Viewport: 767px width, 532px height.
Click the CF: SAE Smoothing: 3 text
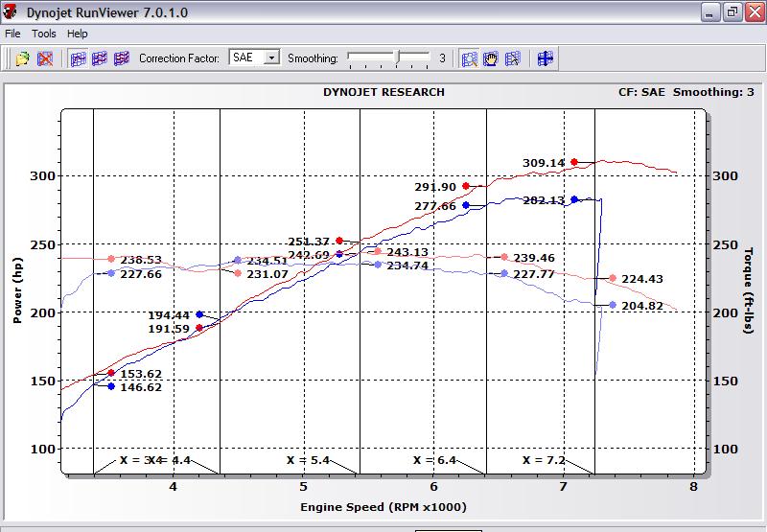click(x=686, y=92)
